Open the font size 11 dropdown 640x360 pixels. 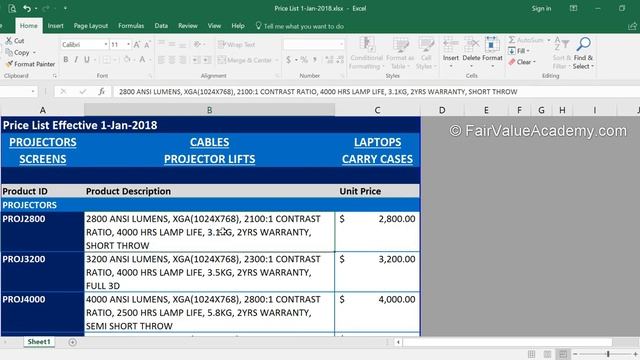pos(129,44)
